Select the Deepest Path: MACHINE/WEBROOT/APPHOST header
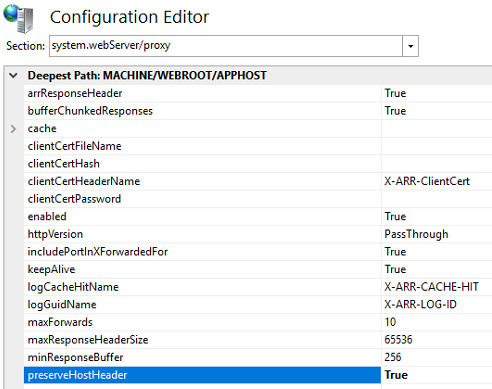Screen dimensions: 492x389 tap(147, 75)
